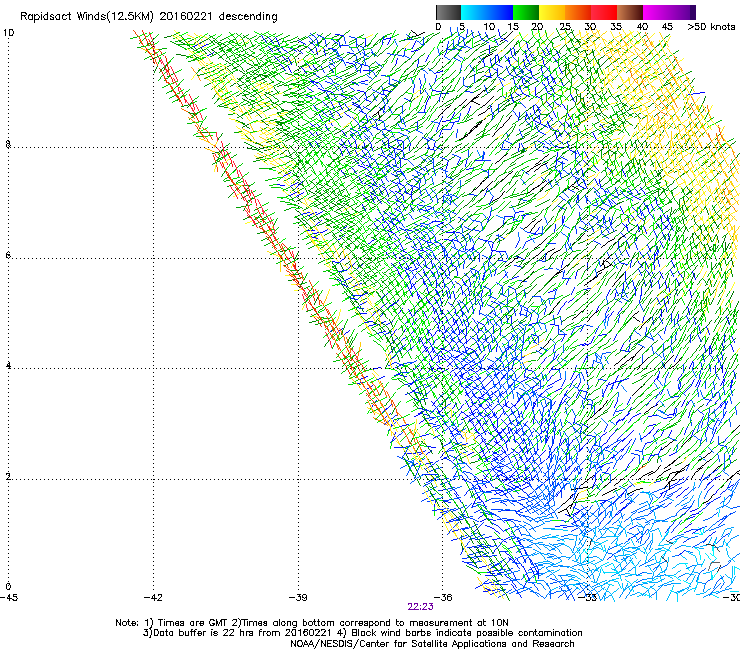Click the plot title 'Rapidsact Winds(12.5KM) 20160221 descending'
Image resolution: width=740 pixels, height=650 pixels.
point(149,17)
